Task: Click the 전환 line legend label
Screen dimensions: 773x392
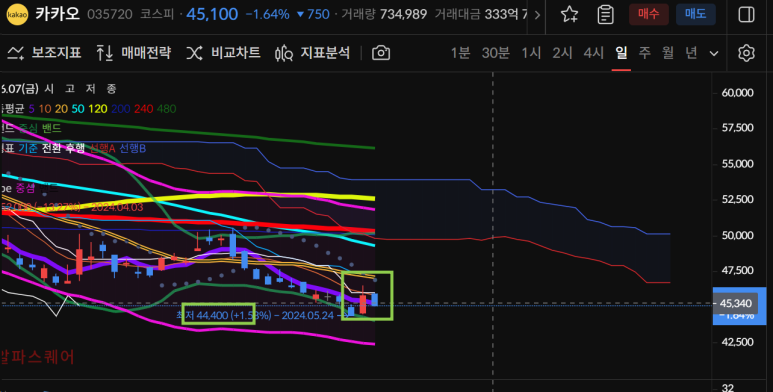Action: [x=51, y=148]
